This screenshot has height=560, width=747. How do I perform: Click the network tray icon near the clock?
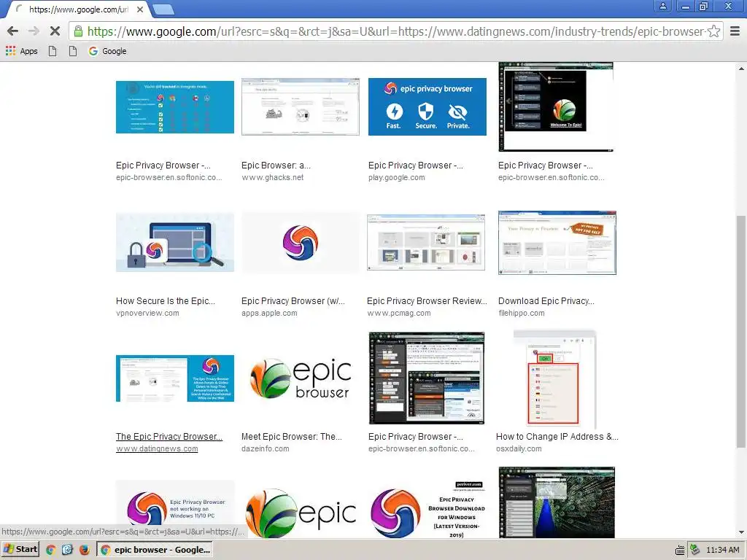(x=695, y=550)
